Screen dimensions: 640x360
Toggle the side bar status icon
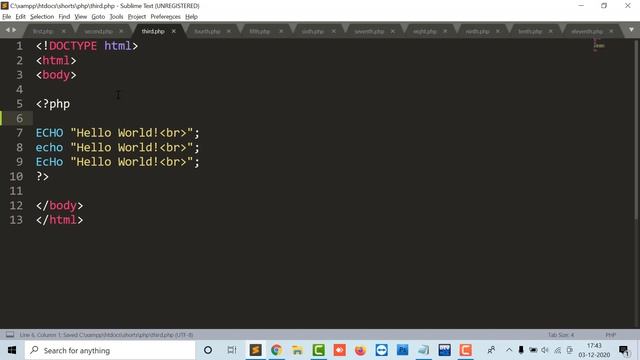10,335
